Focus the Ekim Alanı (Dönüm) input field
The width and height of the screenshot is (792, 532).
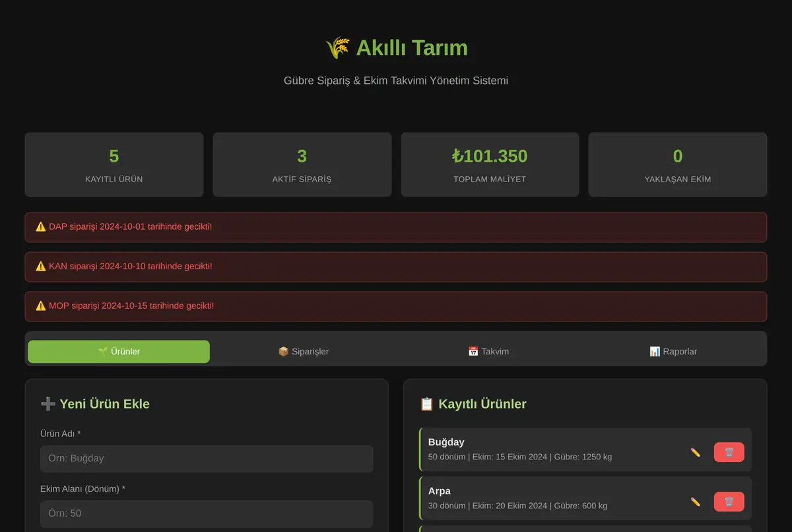click(207, 514)
